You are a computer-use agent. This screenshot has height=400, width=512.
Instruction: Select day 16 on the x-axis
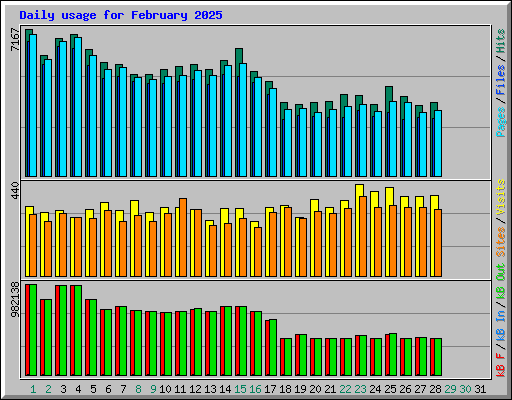255,389
